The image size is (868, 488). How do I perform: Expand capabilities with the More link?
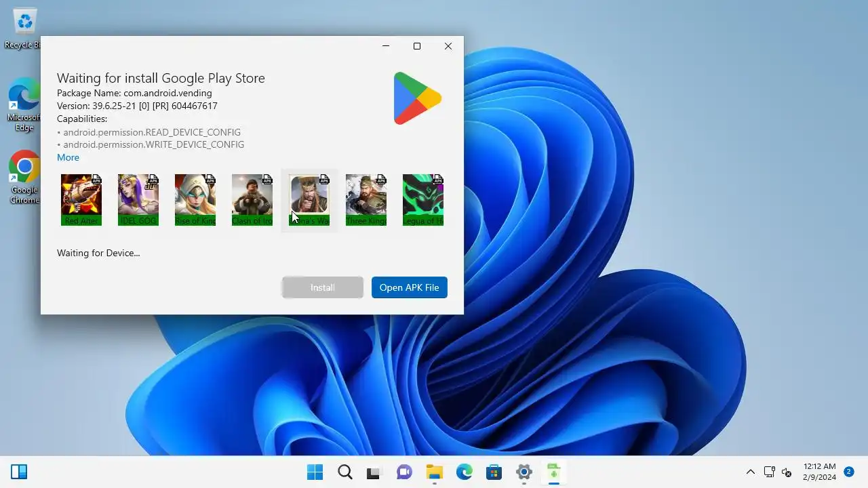coord(68,157)
